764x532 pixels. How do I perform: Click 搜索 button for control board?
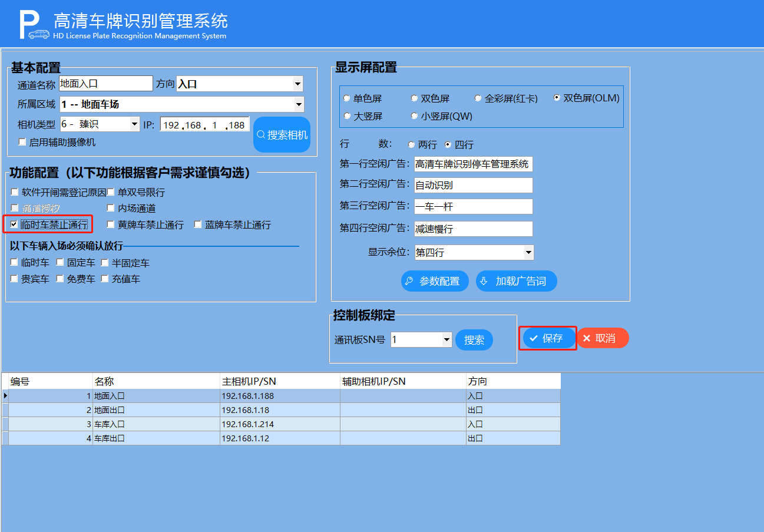point(474,340)
